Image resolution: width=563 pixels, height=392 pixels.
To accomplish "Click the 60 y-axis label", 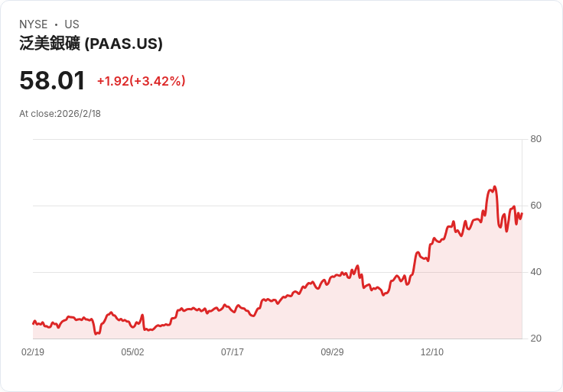I will (x=536, y=206).
